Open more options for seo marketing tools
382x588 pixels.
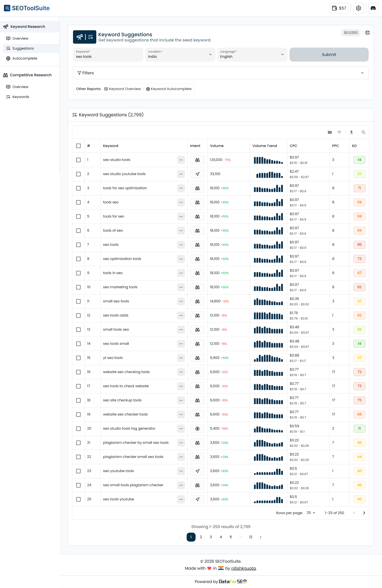coord(181,287)
